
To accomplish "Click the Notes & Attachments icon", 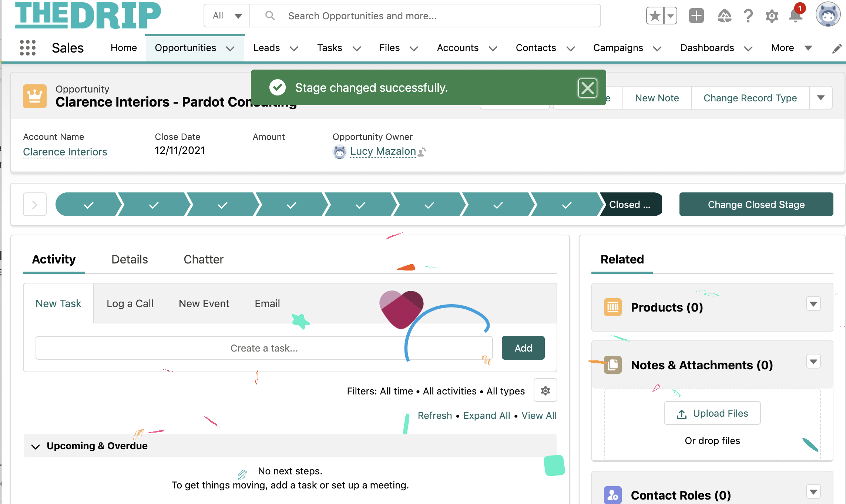I will coord(613,365).
